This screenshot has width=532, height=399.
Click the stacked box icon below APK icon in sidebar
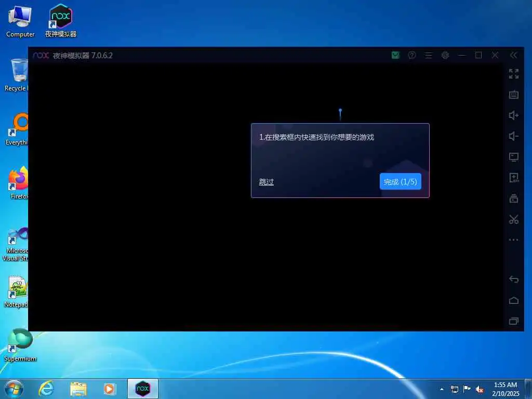514,198
